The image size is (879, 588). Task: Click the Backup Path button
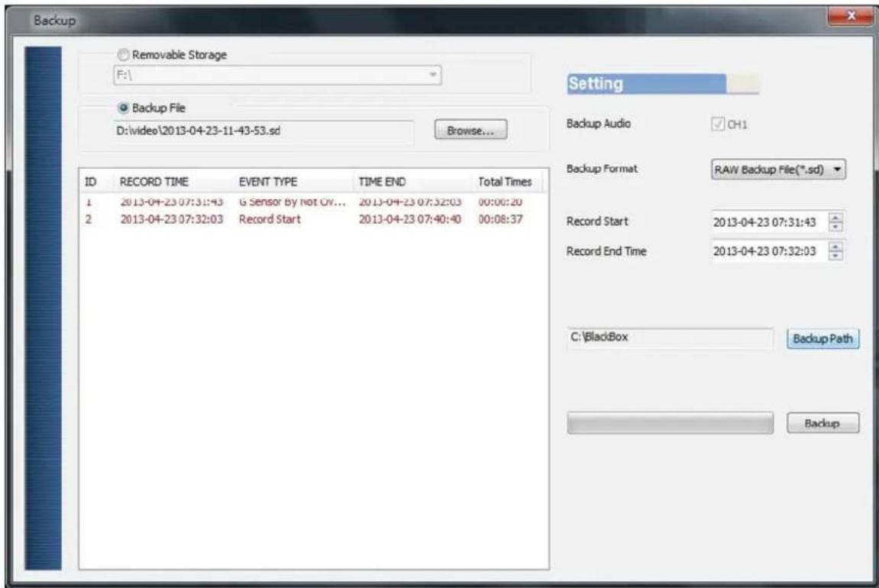tap(823, 338)
